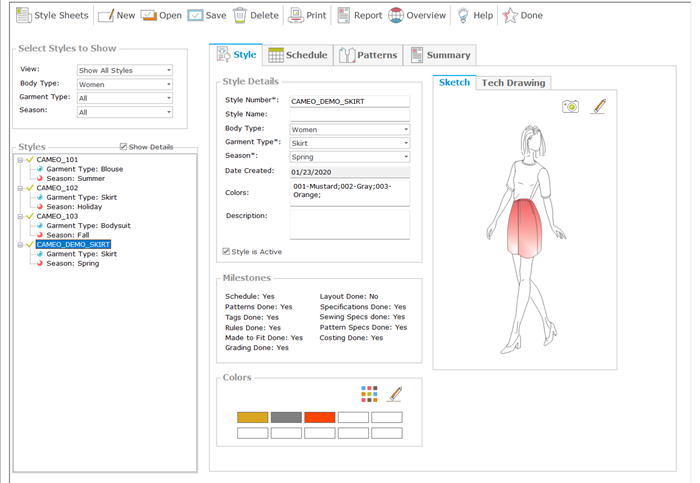Open Season filter dropdown set to All
This screenshot has height=483, width=700.
click(125, 112)
